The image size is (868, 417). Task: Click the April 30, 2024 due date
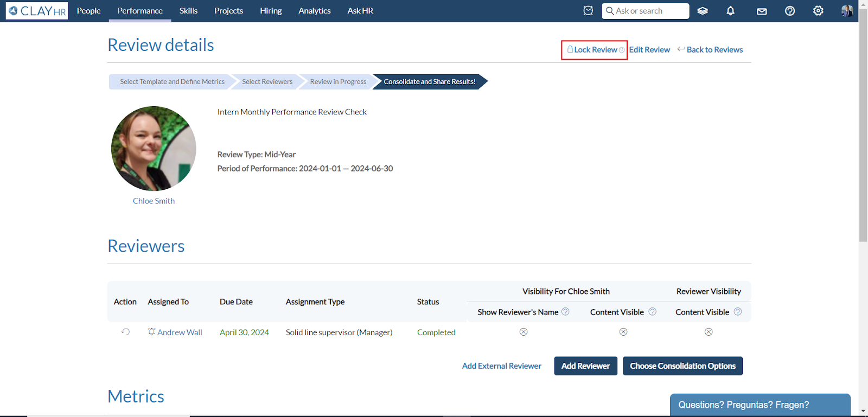tap(244, 332)
